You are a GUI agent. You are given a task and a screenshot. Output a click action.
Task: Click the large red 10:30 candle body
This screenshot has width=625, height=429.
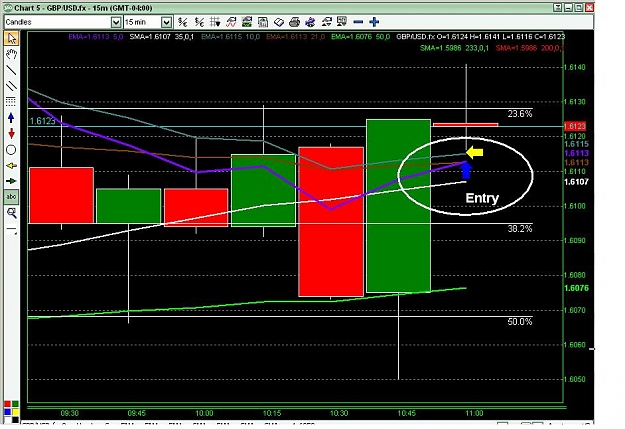[331, 222]
